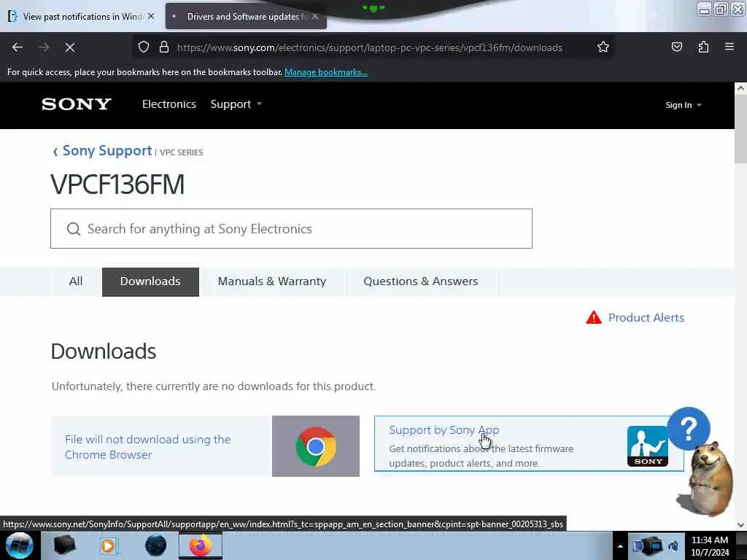Open the Extensions puzzle icon
The width and height of the screenshot is (747, 560).
(x=703, y=47)
